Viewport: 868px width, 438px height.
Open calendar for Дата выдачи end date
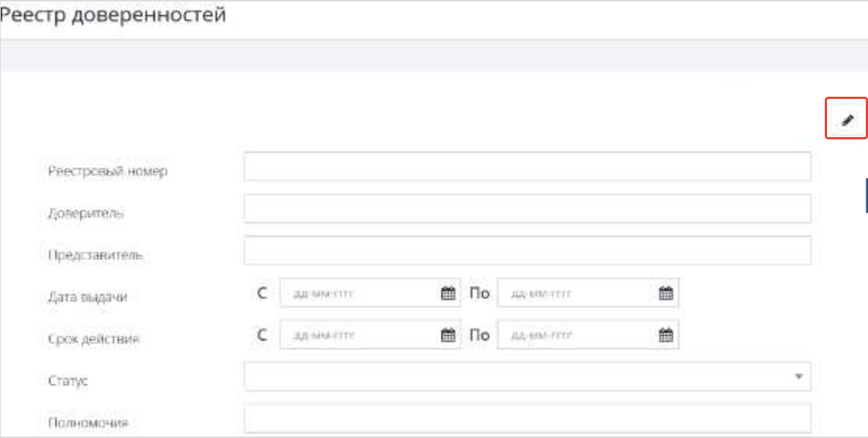point(665,293)
